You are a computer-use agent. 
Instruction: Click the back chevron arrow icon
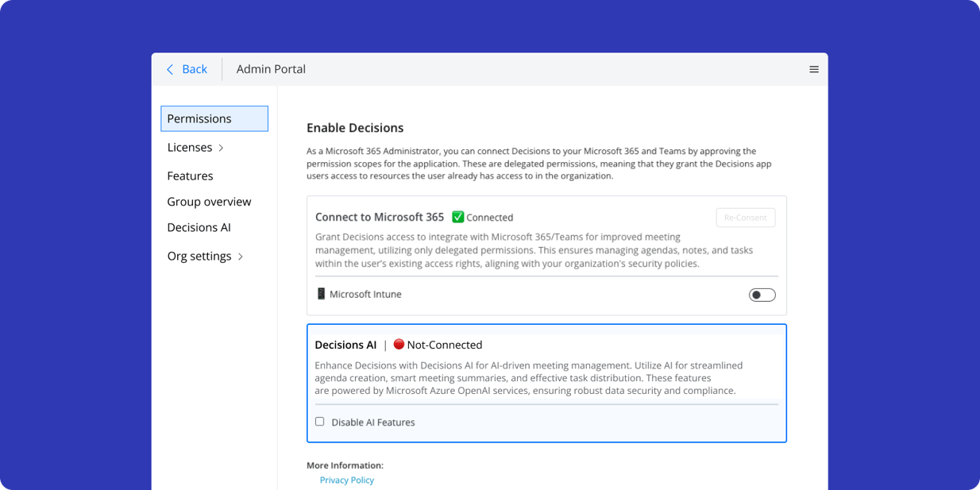(x=168, y=69)
